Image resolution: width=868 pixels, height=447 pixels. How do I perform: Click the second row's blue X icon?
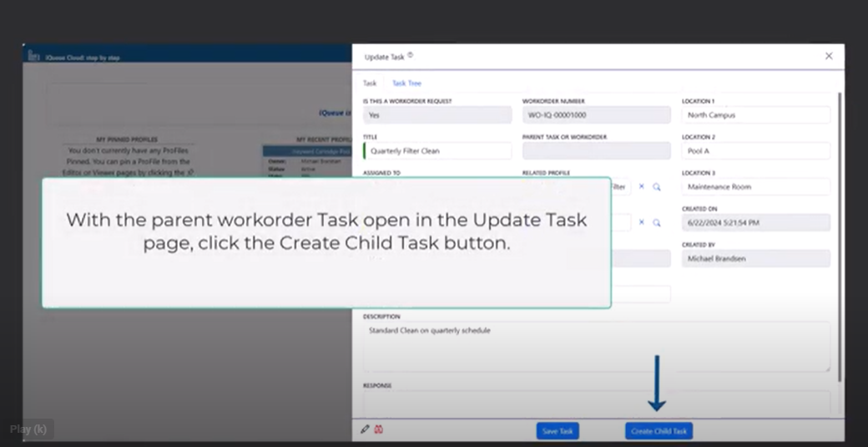coord(642,223)
